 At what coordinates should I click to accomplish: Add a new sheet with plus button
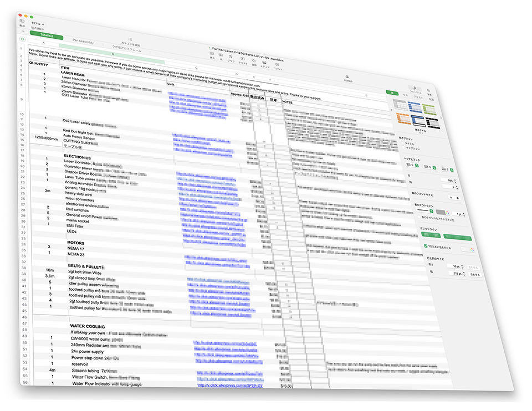[23, 31]
